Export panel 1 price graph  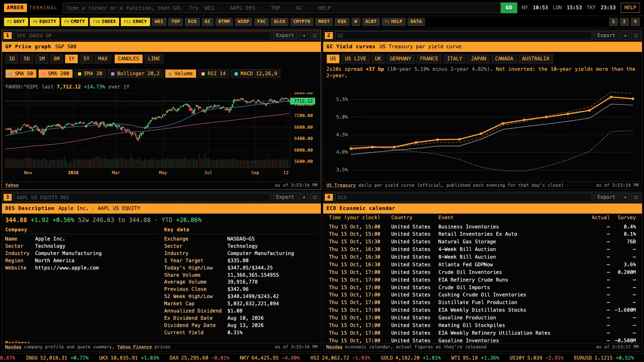285,35
